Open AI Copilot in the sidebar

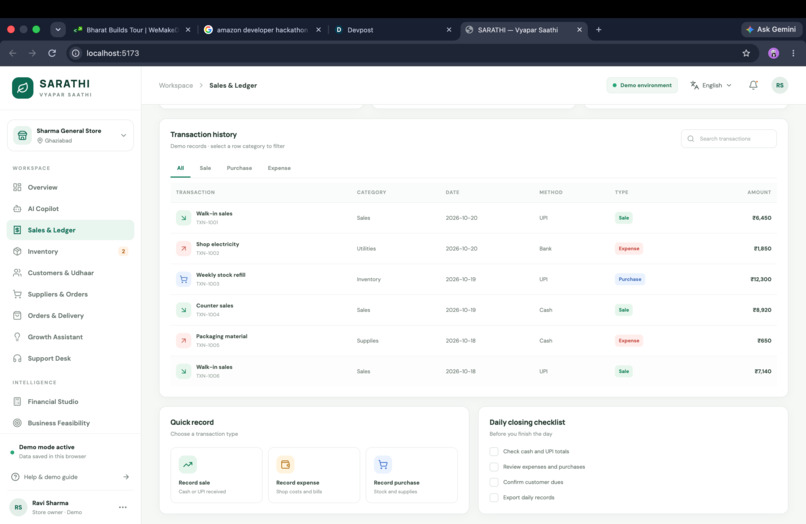[x=70, y=209]
